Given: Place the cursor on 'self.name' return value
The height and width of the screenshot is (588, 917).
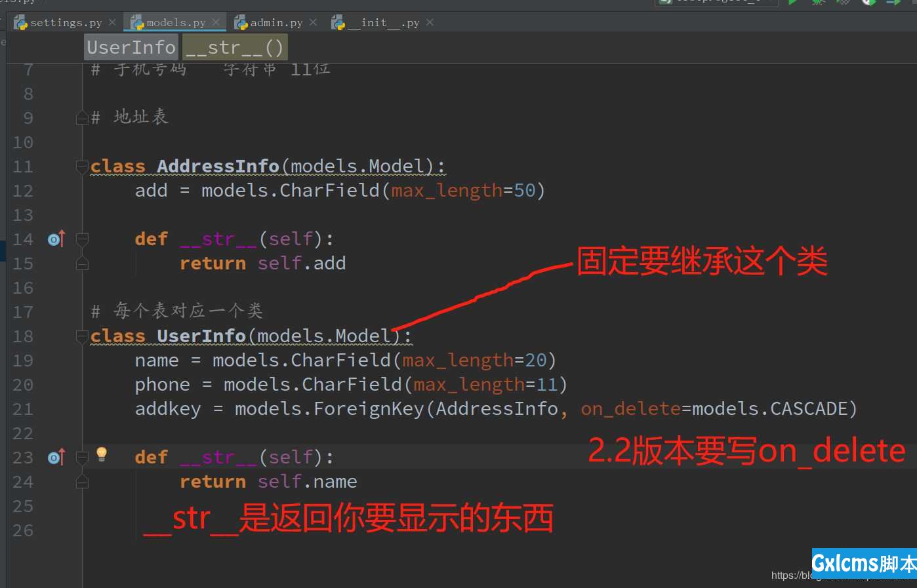Looking at the screenshot, I should 307,482.
